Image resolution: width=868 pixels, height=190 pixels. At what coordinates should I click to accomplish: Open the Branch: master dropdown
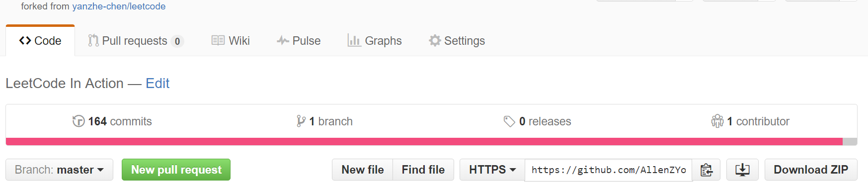(x=59, y=170)
